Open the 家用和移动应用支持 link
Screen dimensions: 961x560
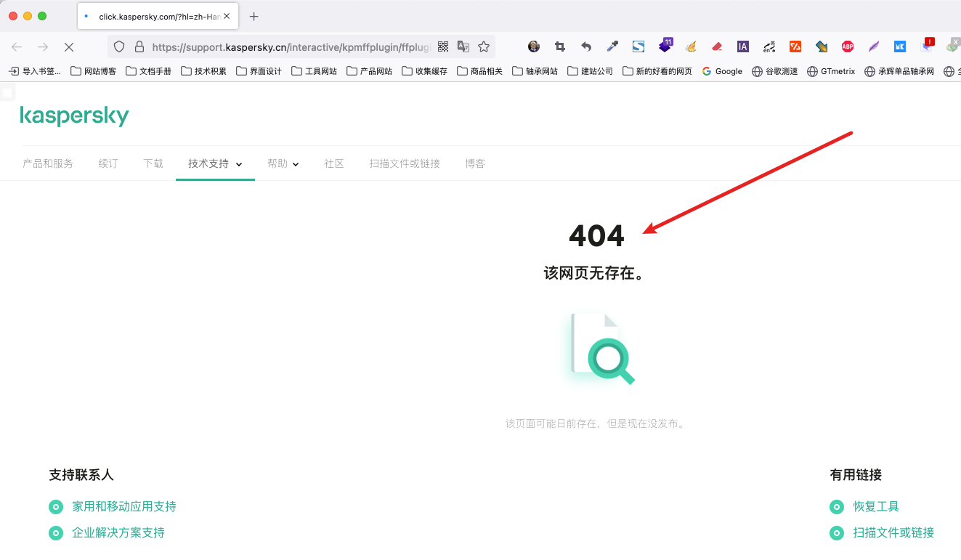[123, 506]
